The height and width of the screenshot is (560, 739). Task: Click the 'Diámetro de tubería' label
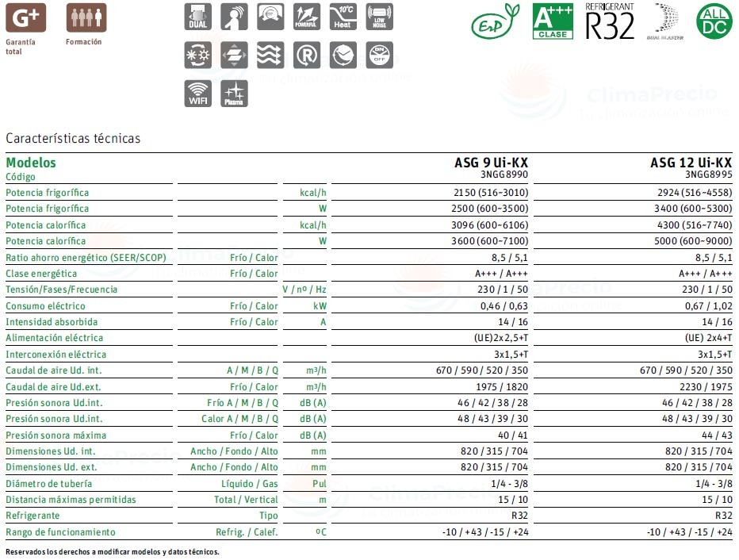[48, 484]
